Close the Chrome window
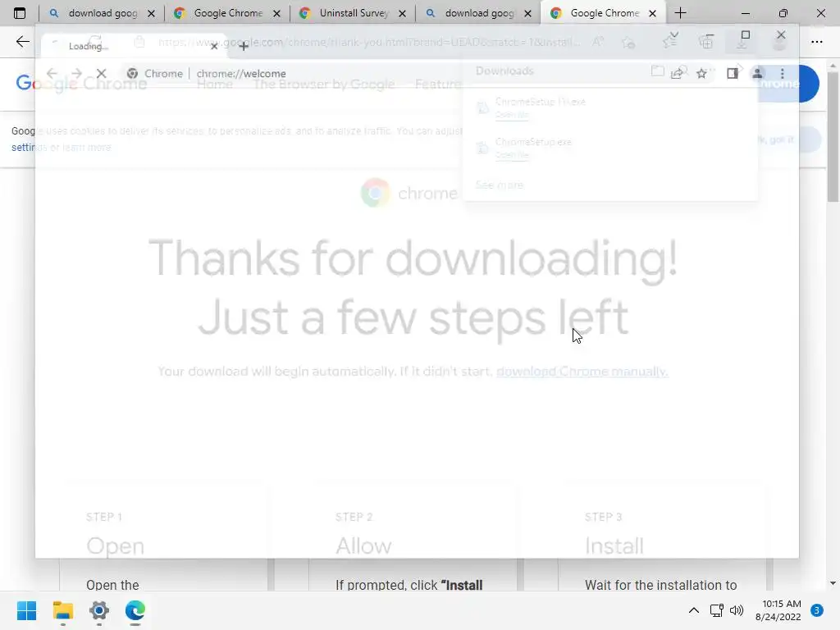The image size is (840, 630). click(x=781, y=34)
